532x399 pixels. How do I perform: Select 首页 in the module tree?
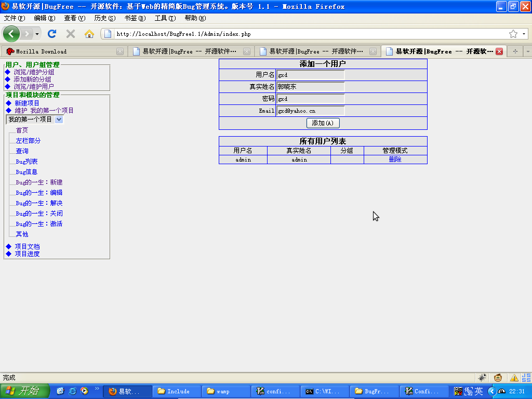pos(22,130)
